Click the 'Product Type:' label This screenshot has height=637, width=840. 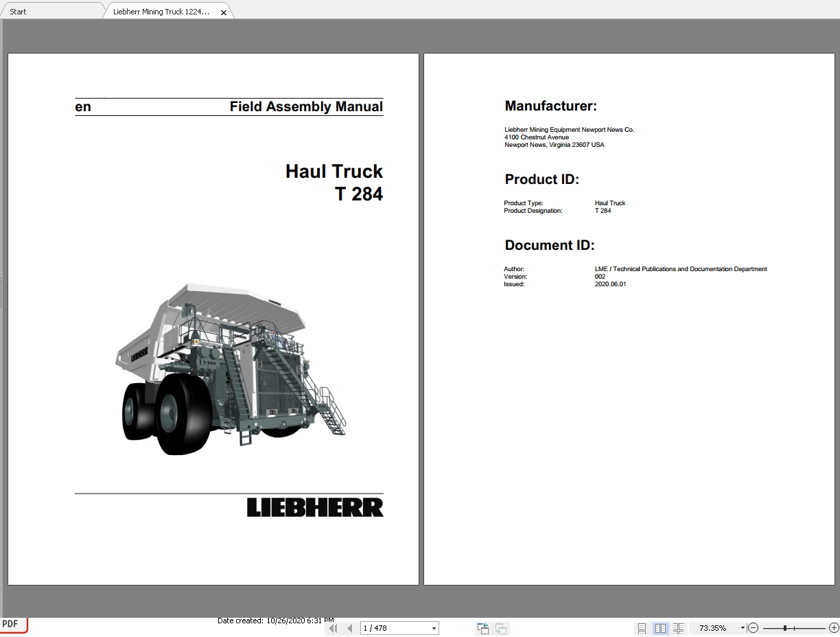(524, 203)
